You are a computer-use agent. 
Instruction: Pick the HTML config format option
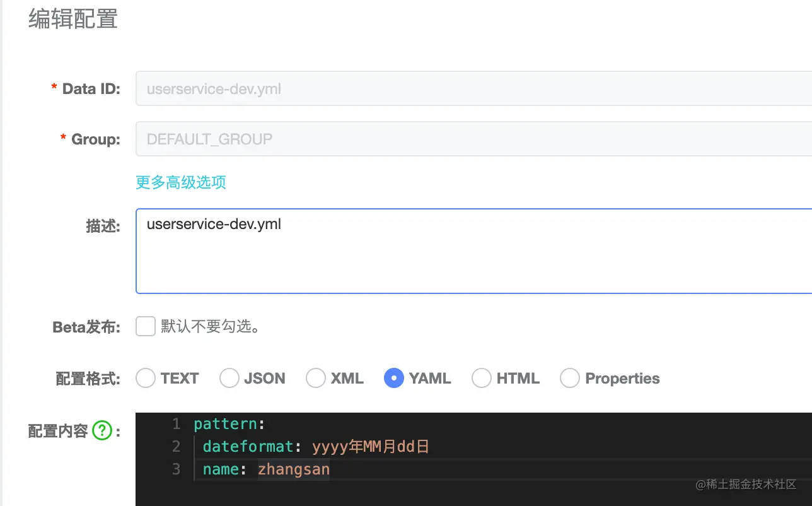[x=482, y=378]
